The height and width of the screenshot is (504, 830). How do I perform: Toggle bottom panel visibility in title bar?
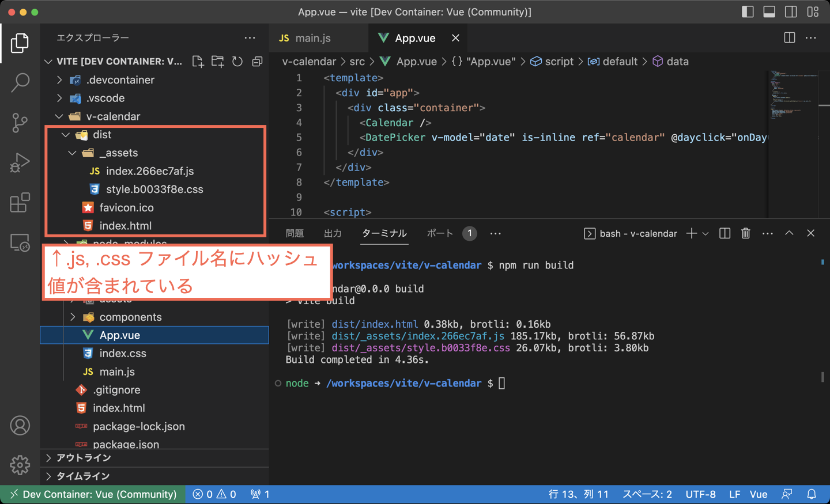(x=769, y=12)
